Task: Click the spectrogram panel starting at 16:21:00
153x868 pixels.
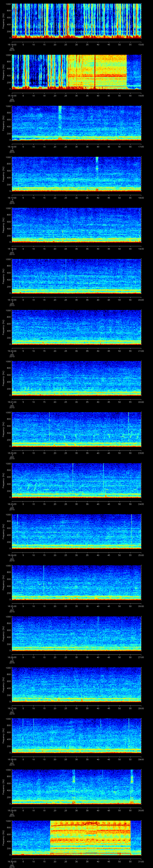Action: pos(77,378)
